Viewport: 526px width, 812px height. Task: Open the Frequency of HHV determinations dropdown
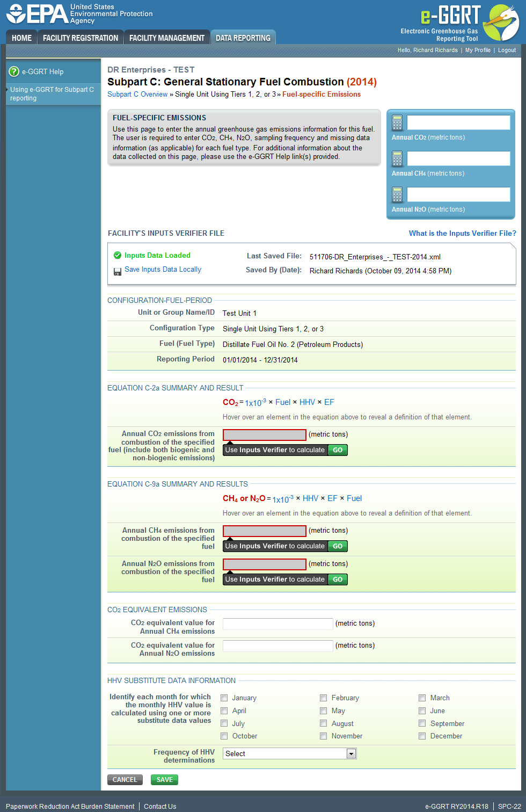[x=290, y=754]
